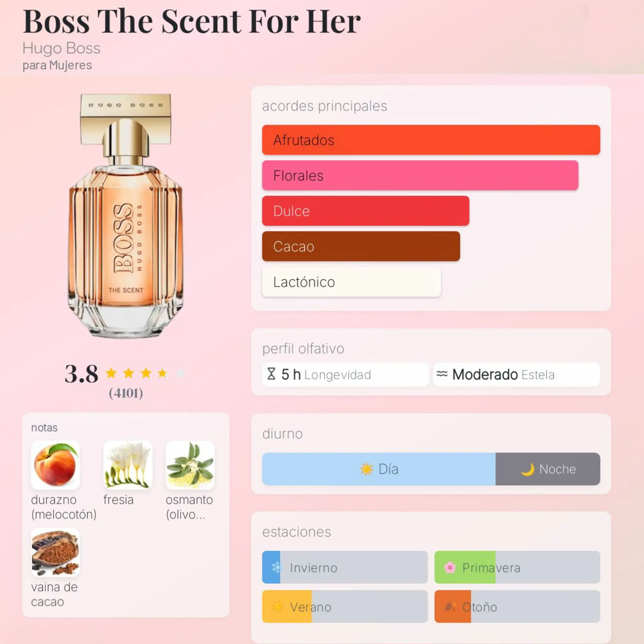Click the wave icon beside Moderado
644x644 pixels.
pos(442,374)
